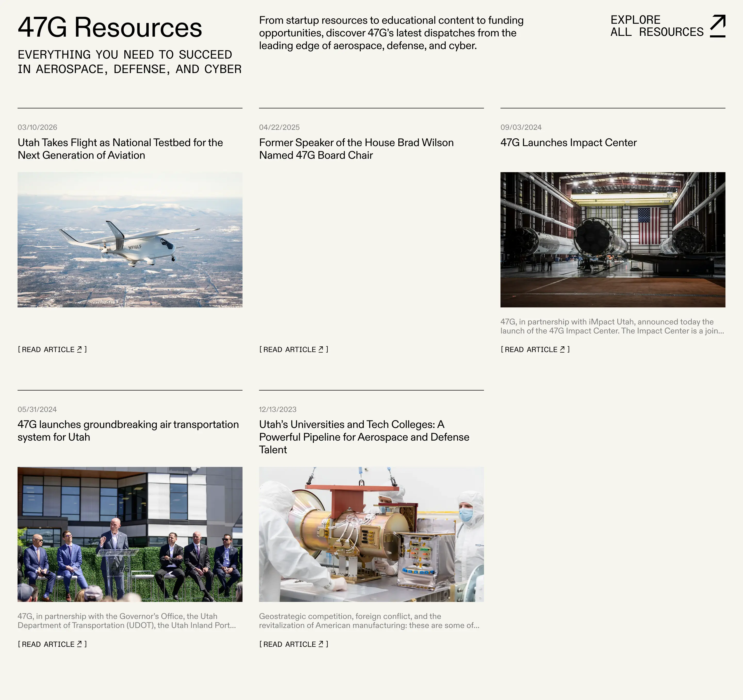Click the excerpt starting Geostrategic competition

click(x=369, y=621)
